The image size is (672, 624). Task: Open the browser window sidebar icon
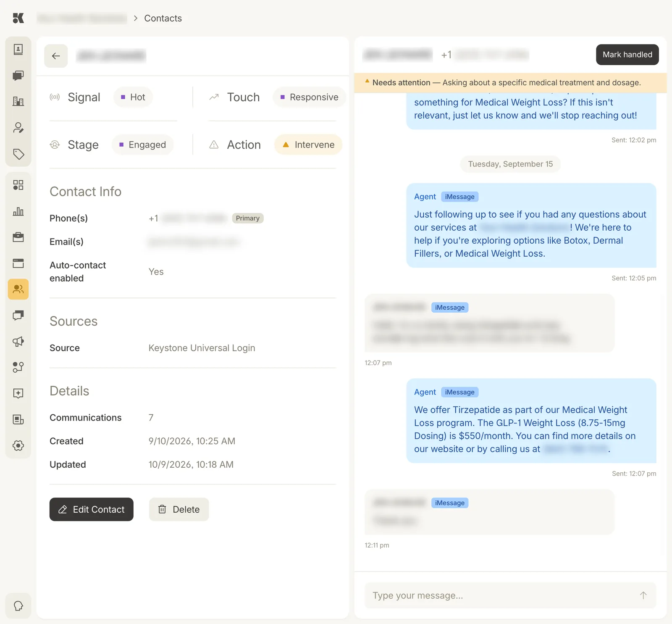coord(18,263)
